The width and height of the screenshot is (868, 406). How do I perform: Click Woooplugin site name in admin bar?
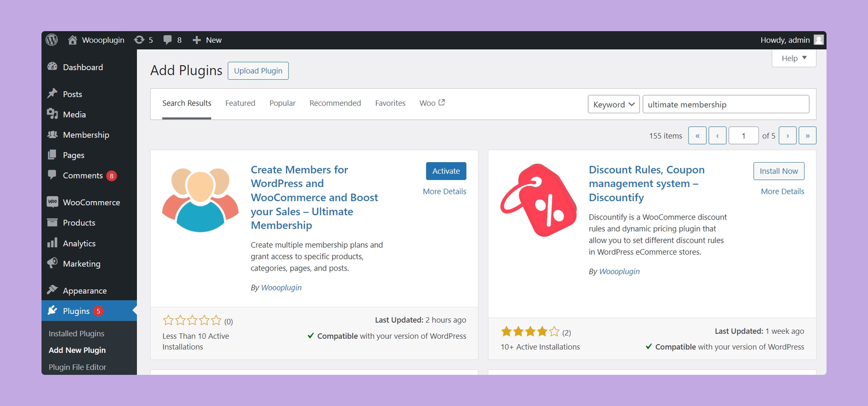click(x=103, y=40)
